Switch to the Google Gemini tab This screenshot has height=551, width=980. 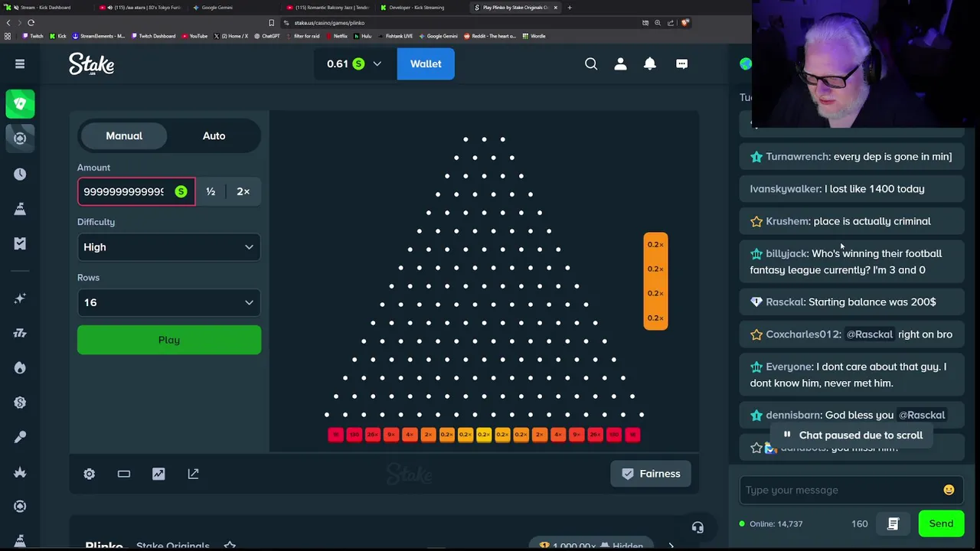(234, 8)
